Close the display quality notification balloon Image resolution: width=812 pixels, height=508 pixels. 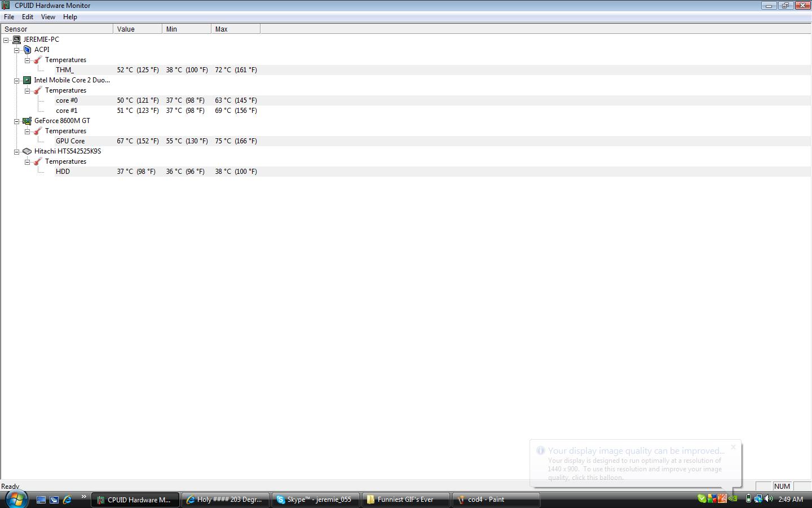(x=733, y=447)
